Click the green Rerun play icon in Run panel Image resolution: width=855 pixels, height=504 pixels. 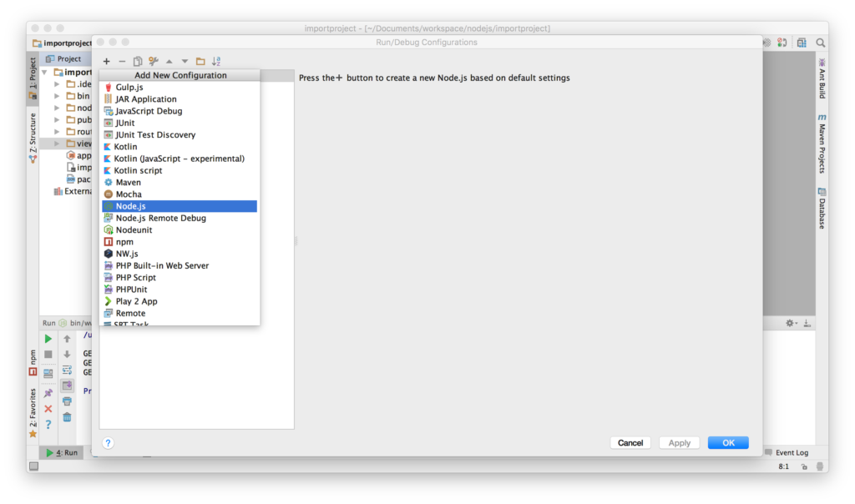click(x=48, y=338)
